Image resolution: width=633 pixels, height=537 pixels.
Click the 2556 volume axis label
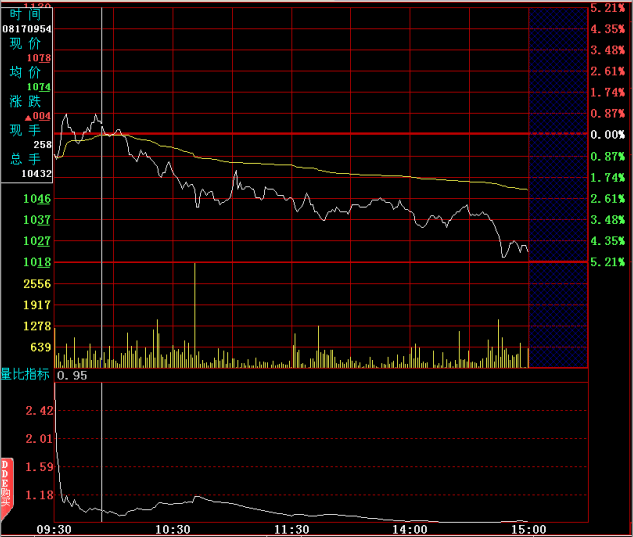tap(37, 284)
